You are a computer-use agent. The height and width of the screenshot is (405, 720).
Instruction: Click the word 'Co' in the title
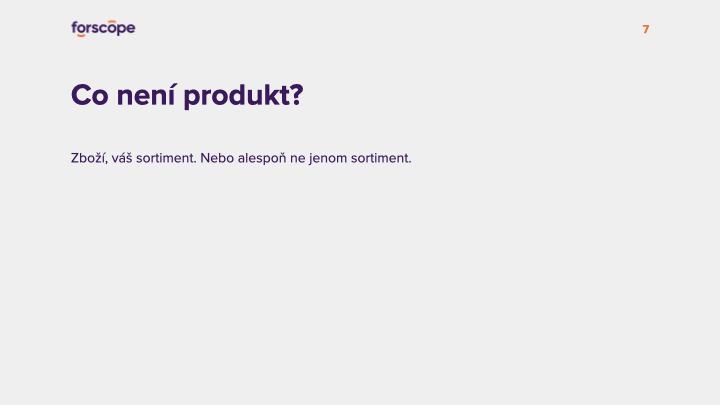pyautogui.click(x=90, y=96)
